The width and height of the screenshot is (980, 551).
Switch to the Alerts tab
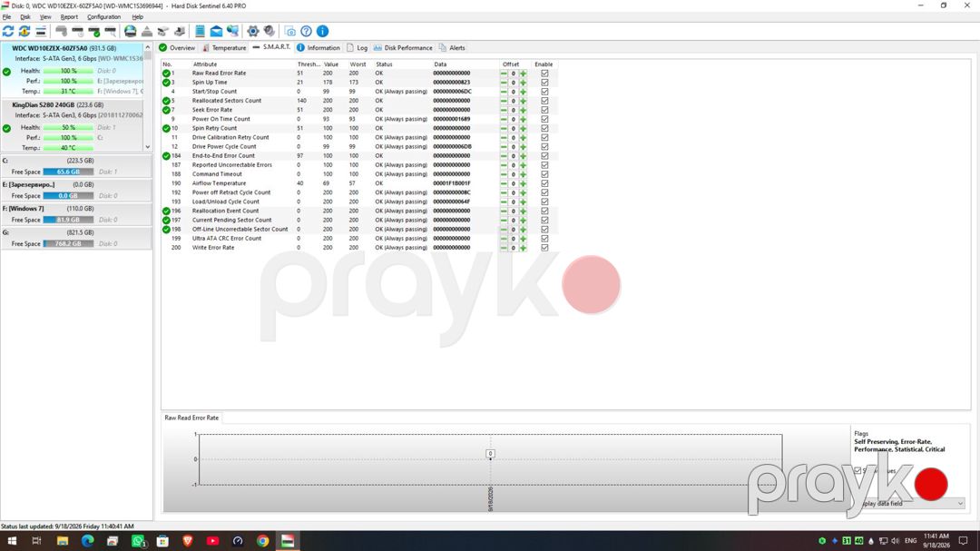pyautogui.click(x=452, y=47)
